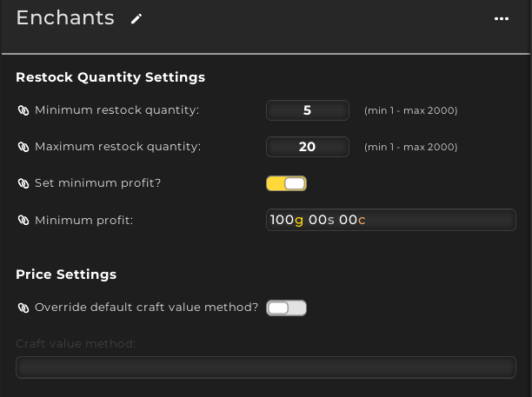Viewport: 532px width, 397px height.
Task: Click the link icon beside Maximum restock quantity
Action: click(23, 147)
